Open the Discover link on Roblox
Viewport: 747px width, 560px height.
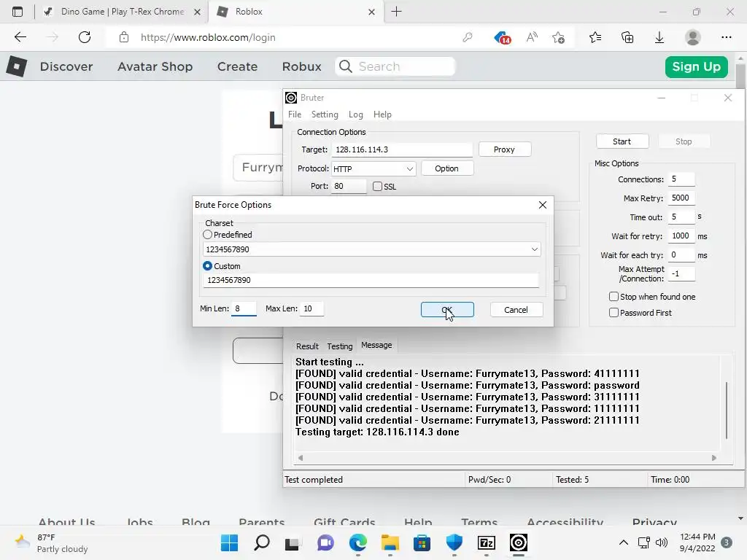coord(66,66)
